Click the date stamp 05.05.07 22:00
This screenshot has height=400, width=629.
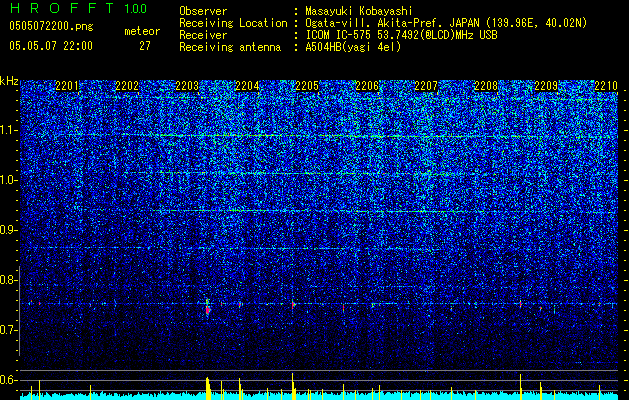[x=51, y=46]
